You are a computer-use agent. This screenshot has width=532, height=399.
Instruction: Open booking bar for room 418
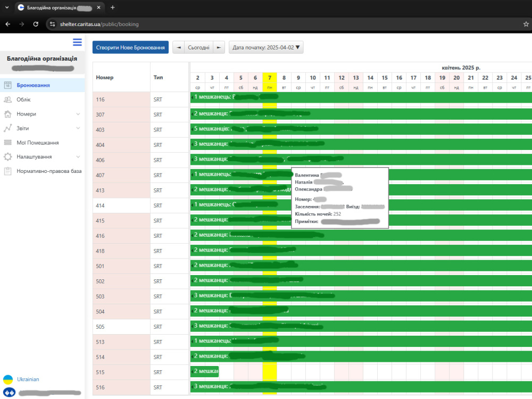pos(361,250)
